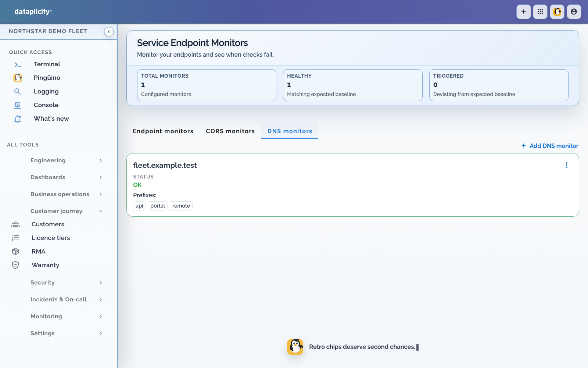Open the penguin assistant icon in top bar

[x=557, y=12]
